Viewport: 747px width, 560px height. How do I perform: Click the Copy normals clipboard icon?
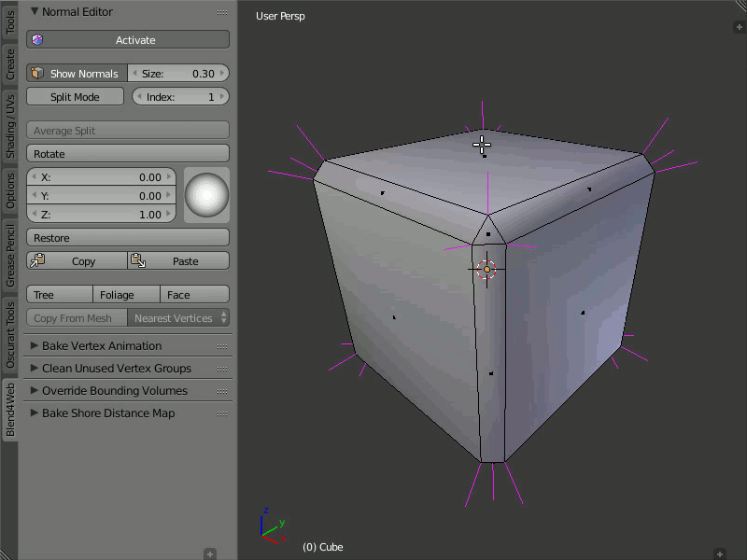[x=37, y=261]
